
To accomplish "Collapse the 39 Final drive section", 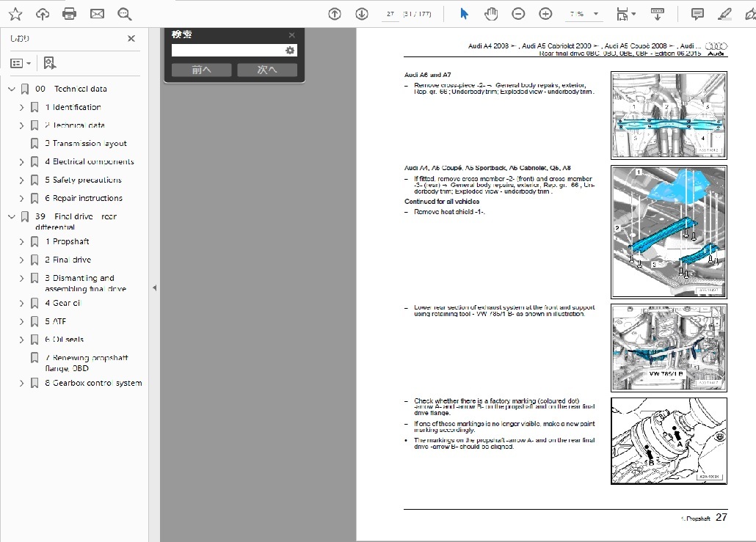I will [12, 217].
